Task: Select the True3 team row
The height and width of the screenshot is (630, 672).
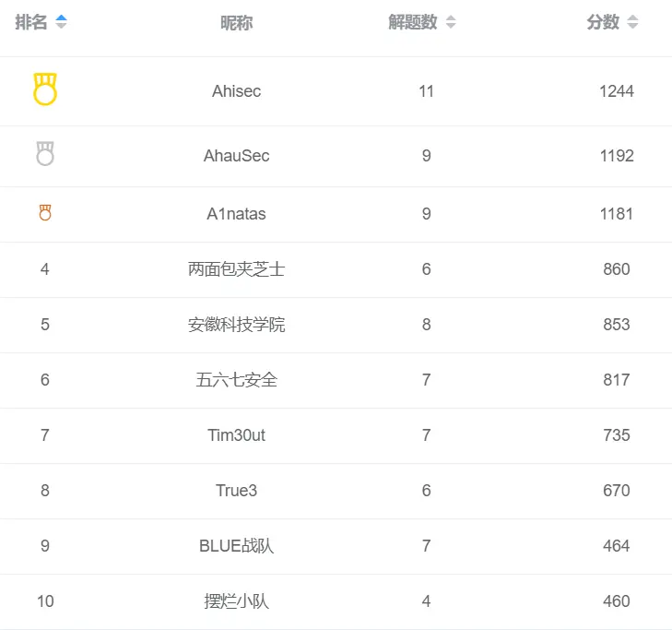Action: (236, 491)
